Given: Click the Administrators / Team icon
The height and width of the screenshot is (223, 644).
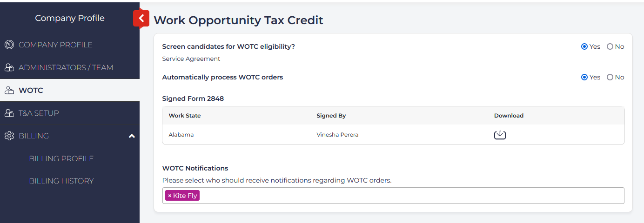Looking at the screenshot, I should pyautogui.click(x=9, y=67).
